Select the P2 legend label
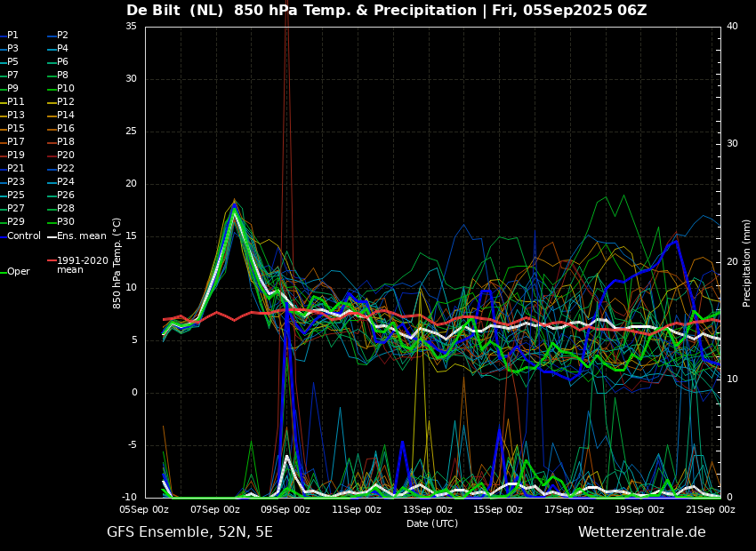The height and width of the screenshot is (551, 756). click(x=58, y=36)
